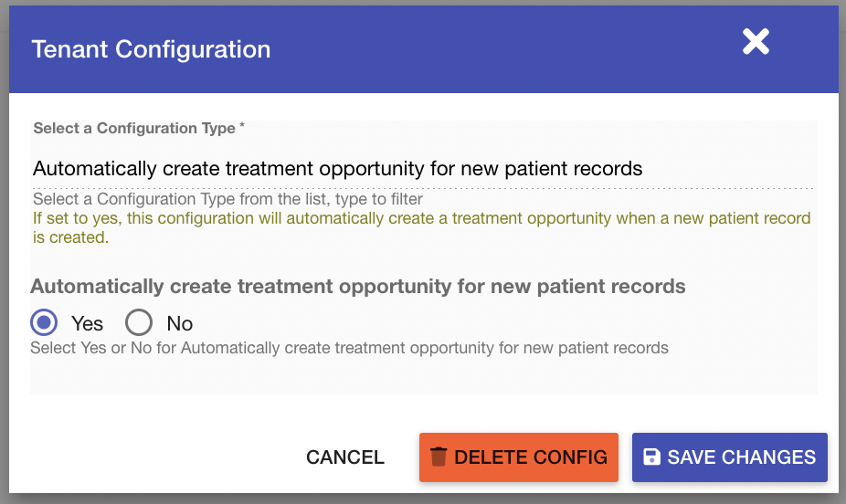Click the Save Changes button
The width and height of the screenshot is (846, 504).
click(x=729, y=457)
